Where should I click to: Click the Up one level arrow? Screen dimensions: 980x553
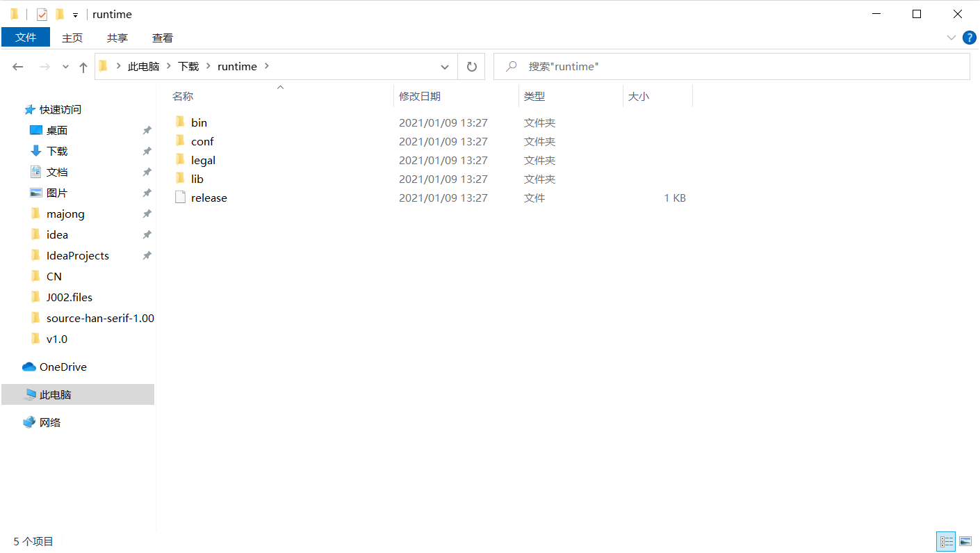[x=83, y=67]
